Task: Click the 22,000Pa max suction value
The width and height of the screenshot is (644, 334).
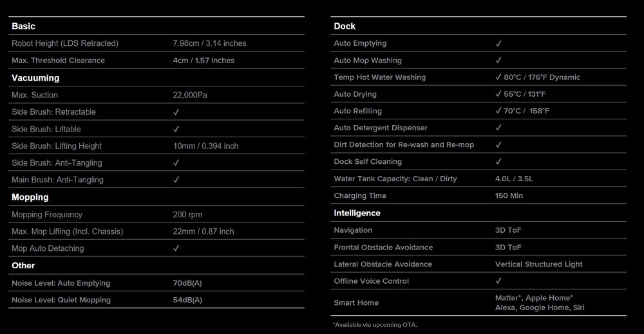Action: [x=190, y=95]
